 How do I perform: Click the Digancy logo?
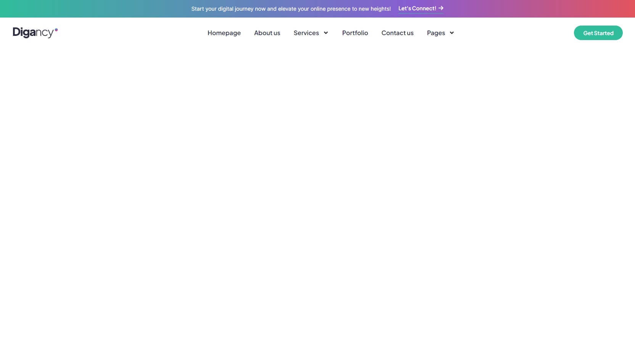pyautogui.click(x=35, y=33)
